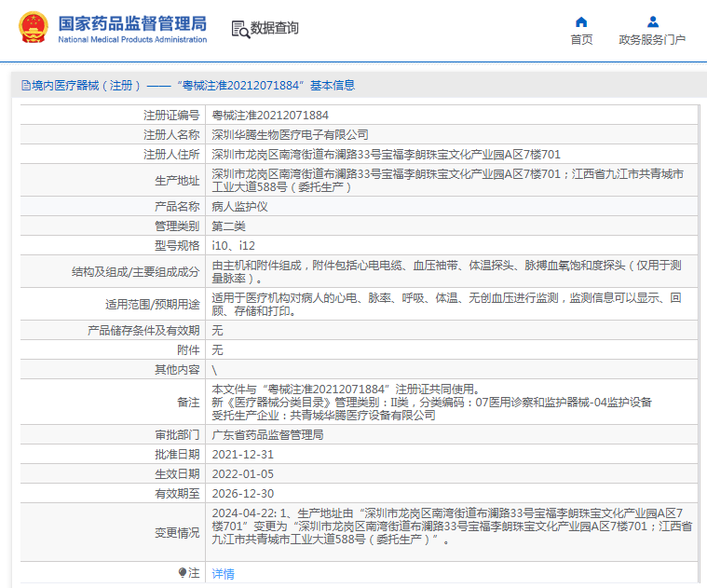Select approval date 2021-12-31
The image size is (707, 588).
pyautogui.click(x=242, y=455)
